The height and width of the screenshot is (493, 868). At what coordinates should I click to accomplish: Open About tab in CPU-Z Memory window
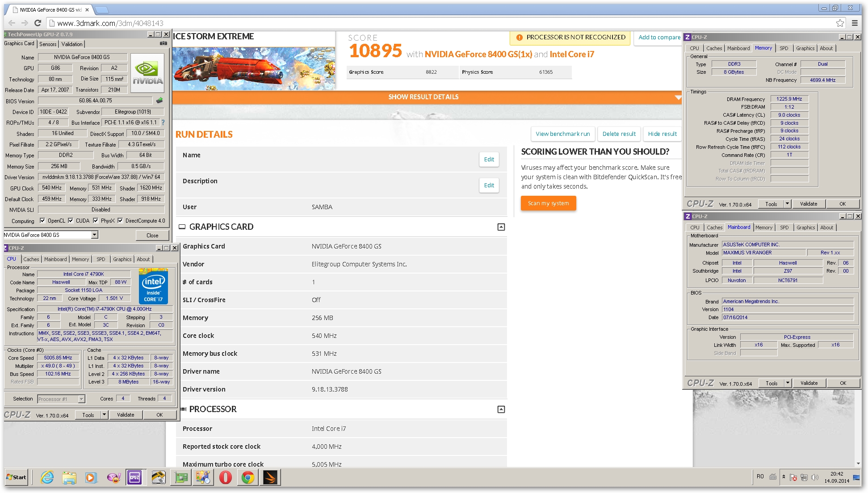coord(826,48)
